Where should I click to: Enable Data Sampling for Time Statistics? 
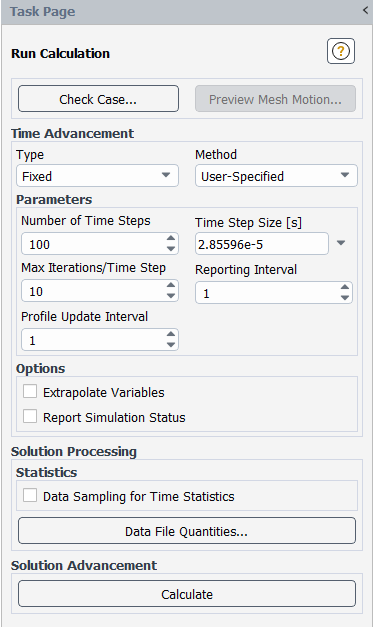(x=30, y=495)
